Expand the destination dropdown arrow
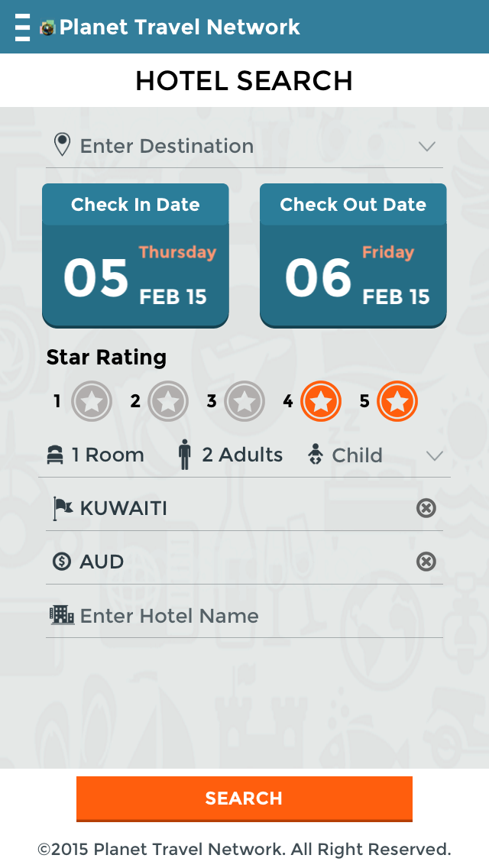 (426, 146)
